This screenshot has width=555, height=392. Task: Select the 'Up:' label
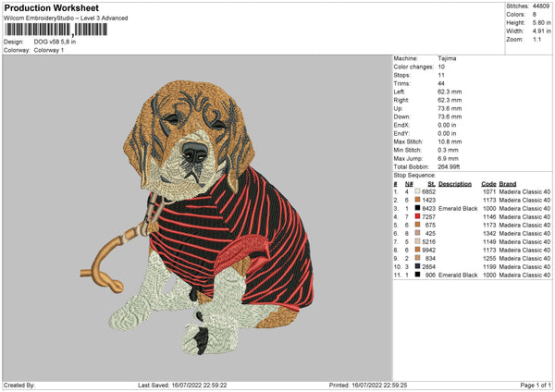click(398, 108)
